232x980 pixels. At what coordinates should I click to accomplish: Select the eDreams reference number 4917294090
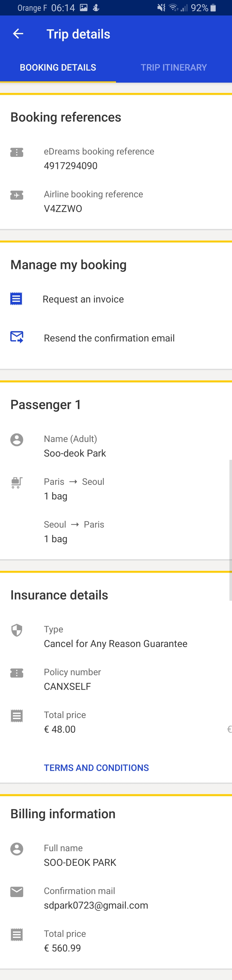point(71,166)
